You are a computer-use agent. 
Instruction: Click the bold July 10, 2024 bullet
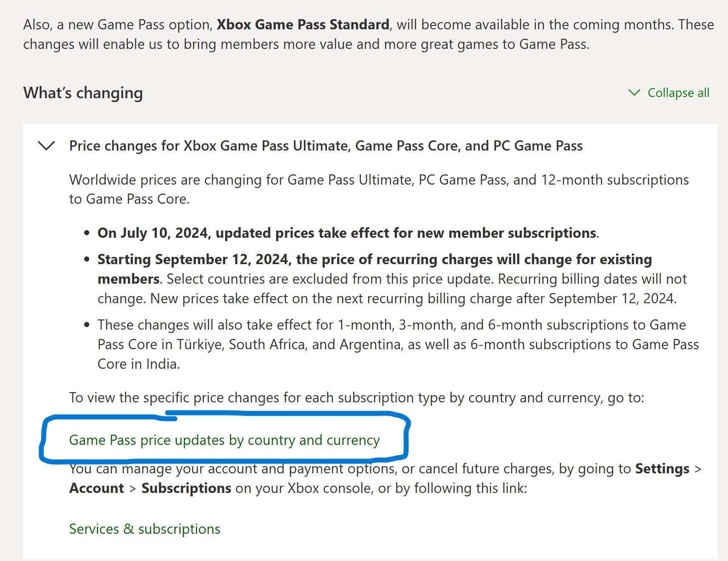tap(346, 233)
